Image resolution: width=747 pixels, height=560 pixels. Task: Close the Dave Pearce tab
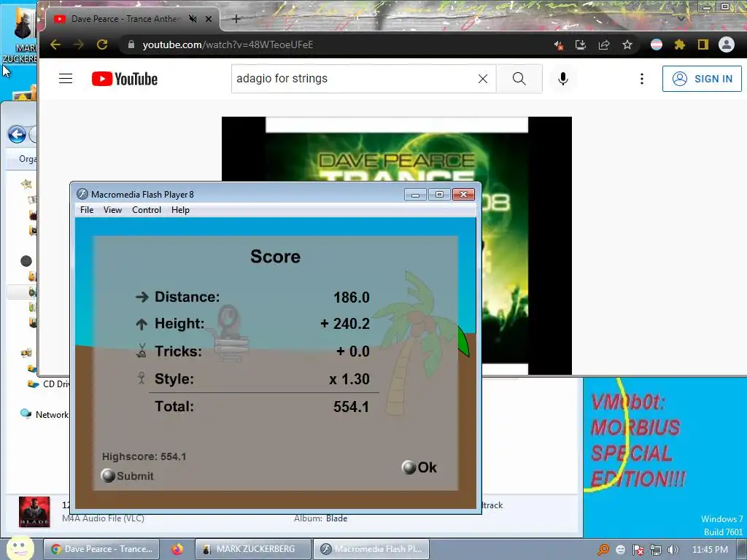tap(208, 19)
